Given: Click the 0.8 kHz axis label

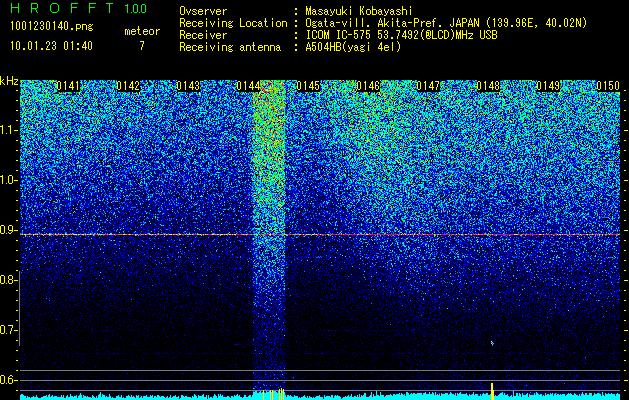Looking at the screenshot, I should click(x=7, y=280).
